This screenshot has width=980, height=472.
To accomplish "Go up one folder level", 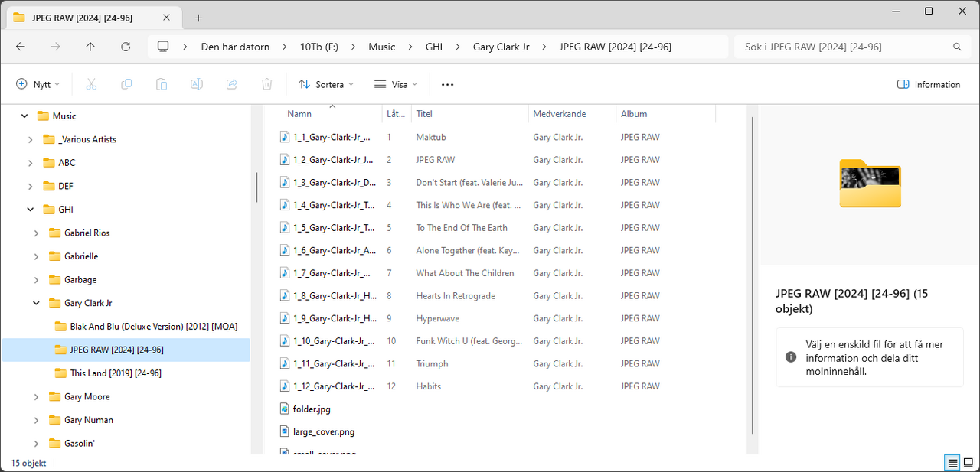I will point(90,47).
